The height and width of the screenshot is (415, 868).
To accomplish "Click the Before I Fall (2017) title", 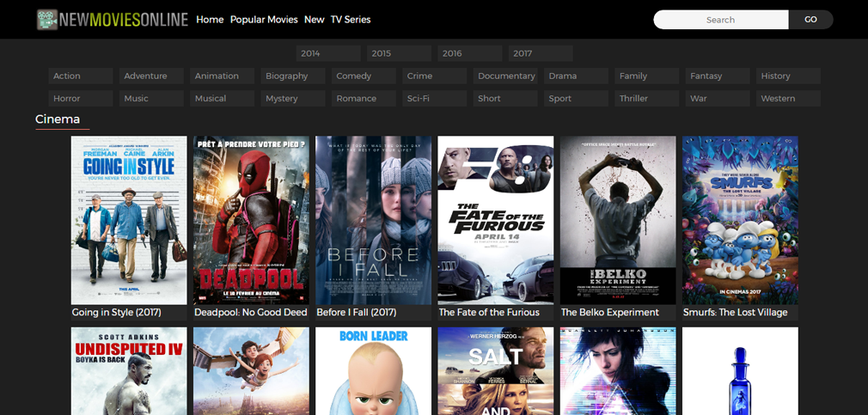I will [x=357, y=313].
